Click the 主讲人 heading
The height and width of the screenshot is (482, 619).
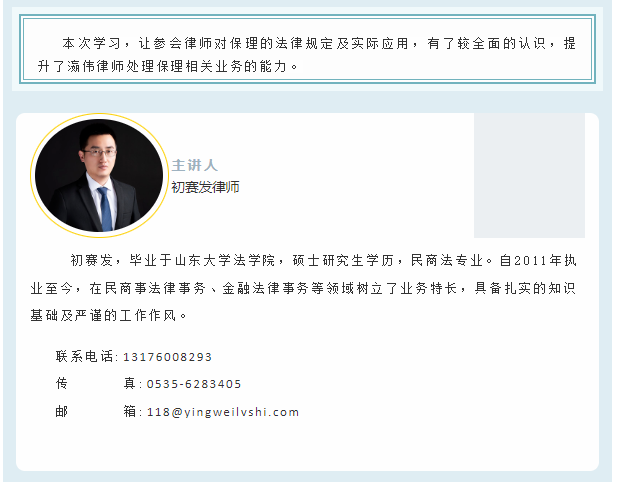[x=195, y=165]
